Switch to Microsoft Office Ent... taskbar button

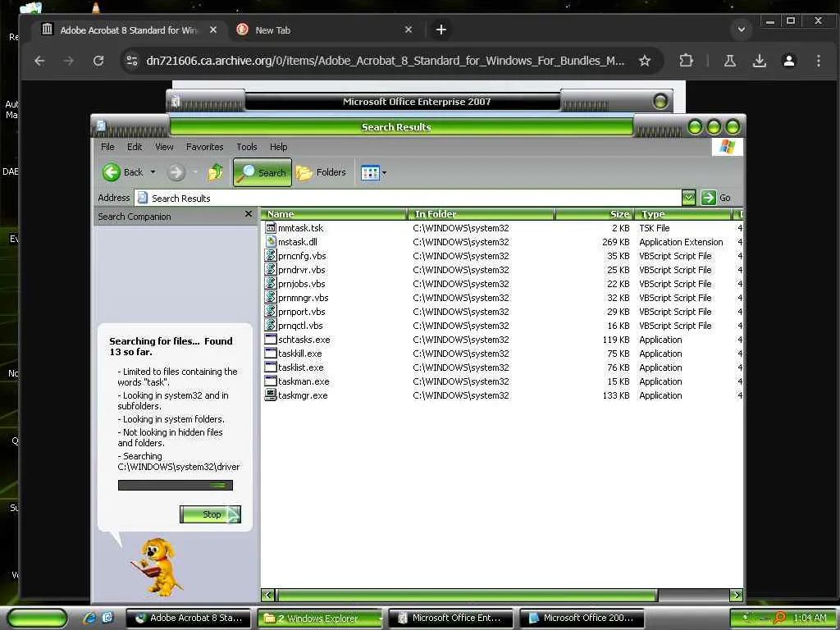click(450, 618)
